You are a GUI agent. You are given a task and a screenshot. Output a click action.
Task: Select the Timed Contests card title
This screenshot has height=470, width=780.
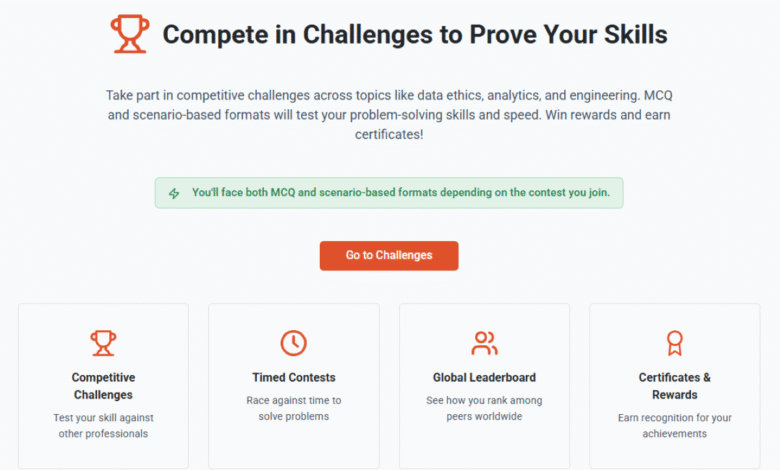coord(293,377)
